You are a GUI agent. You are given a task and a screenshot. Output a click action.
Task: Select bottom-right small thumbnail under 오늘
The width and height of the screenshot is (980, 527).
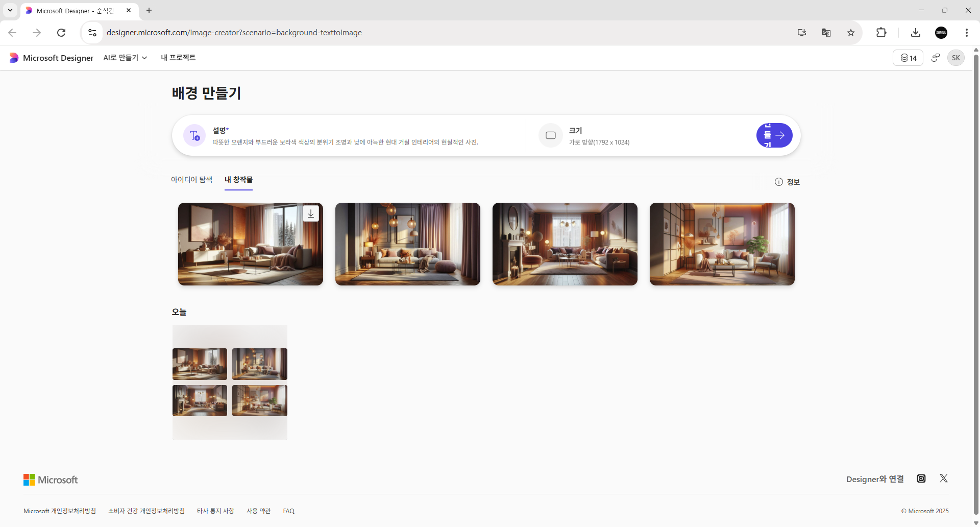[x=260, y=400]
